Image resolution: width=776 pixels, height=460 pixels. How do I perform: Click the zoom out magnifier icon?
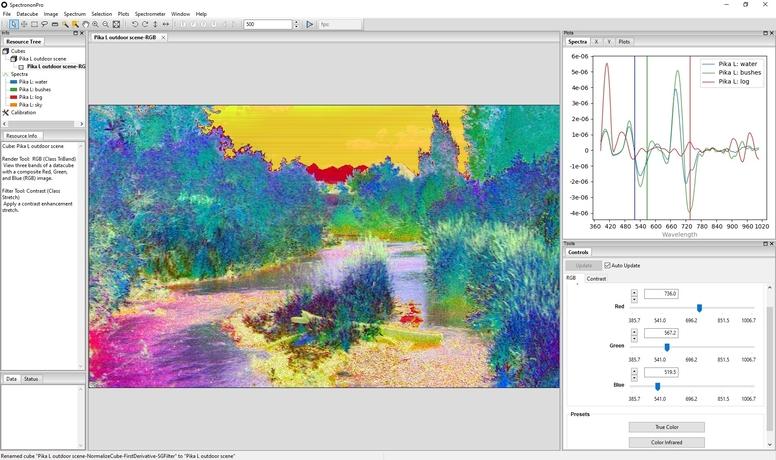pyautogui.click(x=106, y=24)
